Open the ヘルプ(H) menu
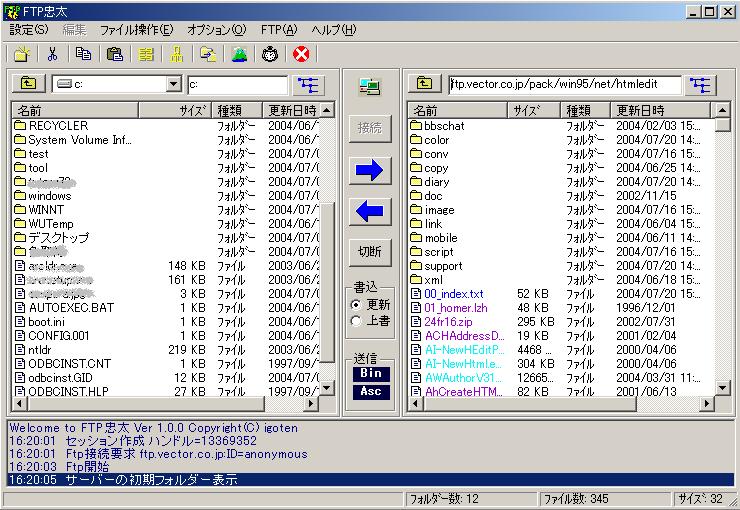 point(334,30)
